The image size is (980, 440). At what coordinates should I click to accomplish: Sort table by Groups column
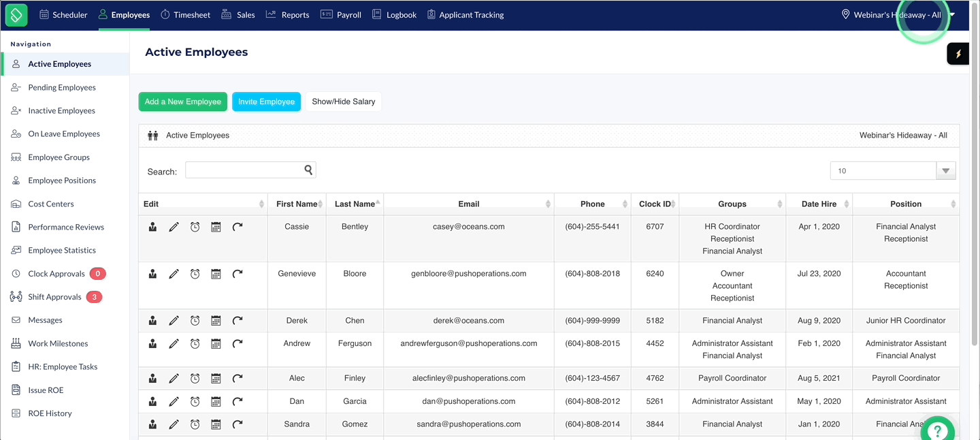(732, 204)
